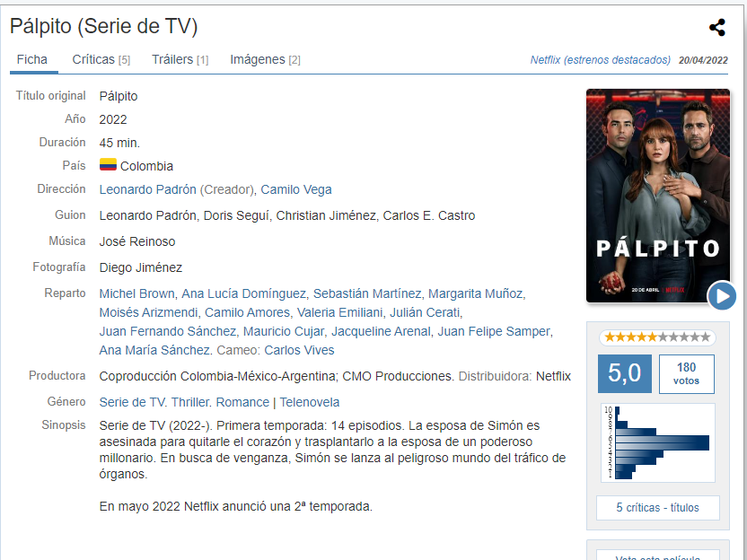747x560 pixels.
Task: Open director Leonardo Padrón's page
Action: [147, 189]
